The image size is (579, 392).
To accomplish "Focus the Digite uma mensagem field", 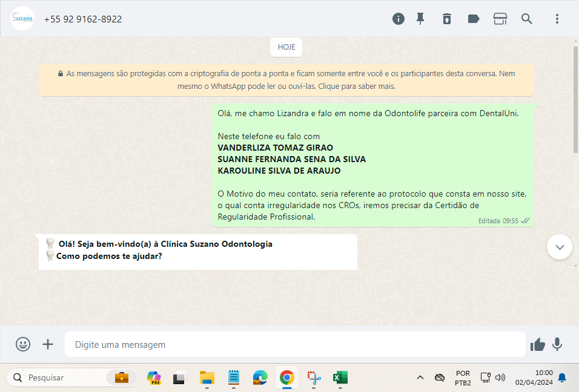I will pos(295,344).
